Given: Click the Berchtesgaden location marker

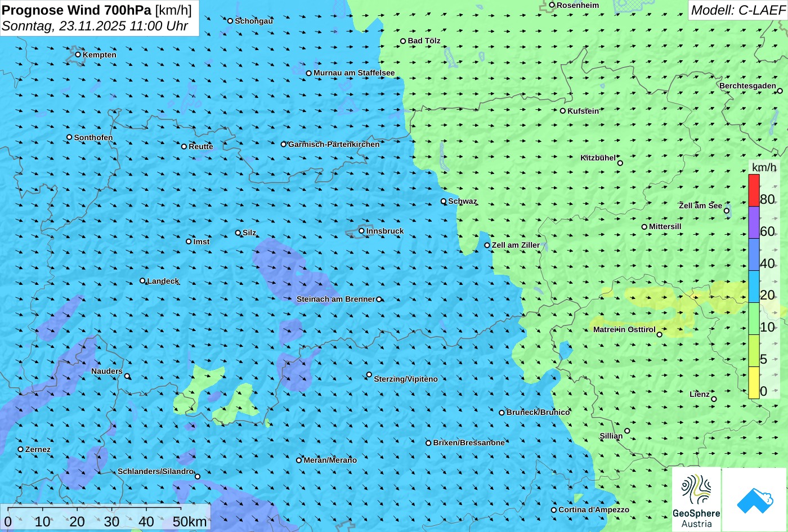Looking at the screenshot, I should pyautogui.click(x=780, y=91).
